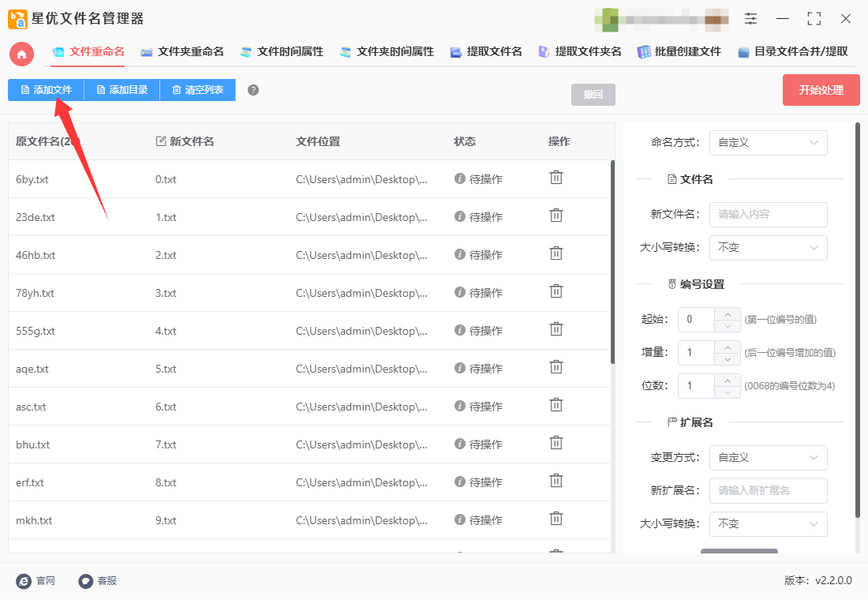
Task: Select the new name 5.txt cell
Action: (166, 369)
